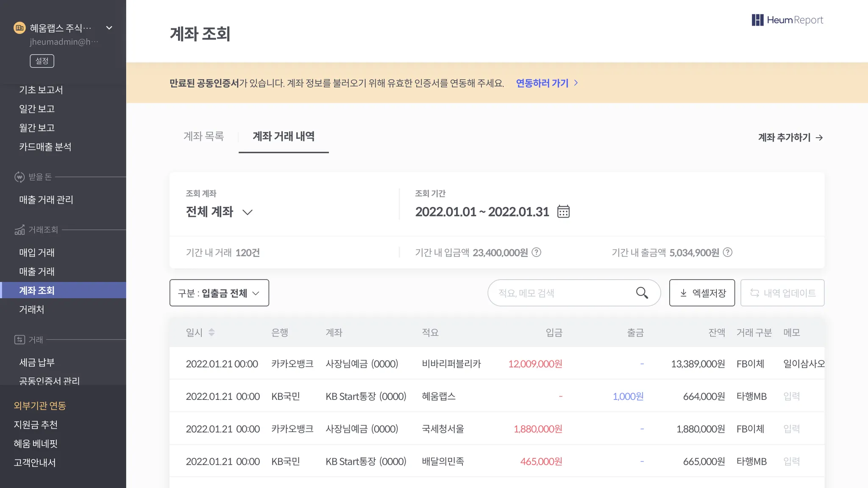
Task: Select the 계좌 거래 내역 tab
Action: coord(284,136)
